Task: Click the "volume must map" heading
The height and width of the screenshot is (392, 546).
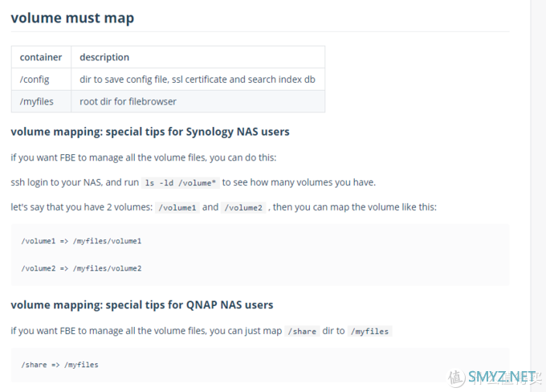Action: pyautogui.click(x=72, y=18)
